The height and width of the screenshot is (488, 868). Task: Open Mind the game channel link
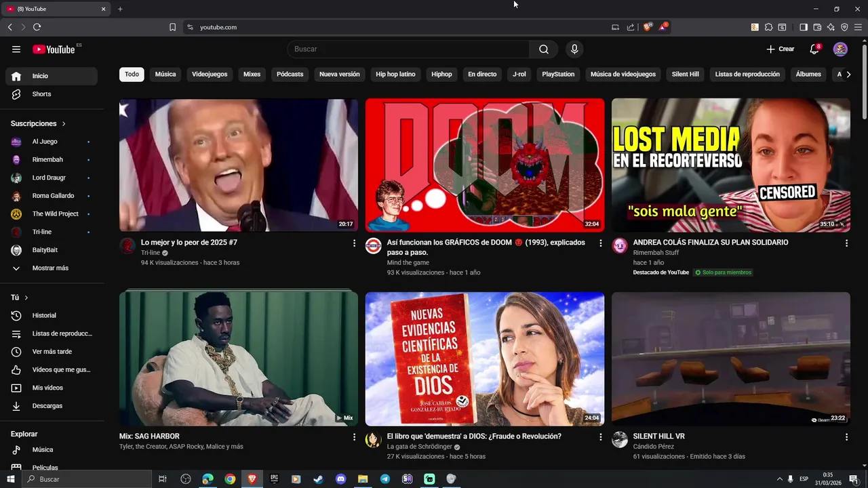[408, 262]
